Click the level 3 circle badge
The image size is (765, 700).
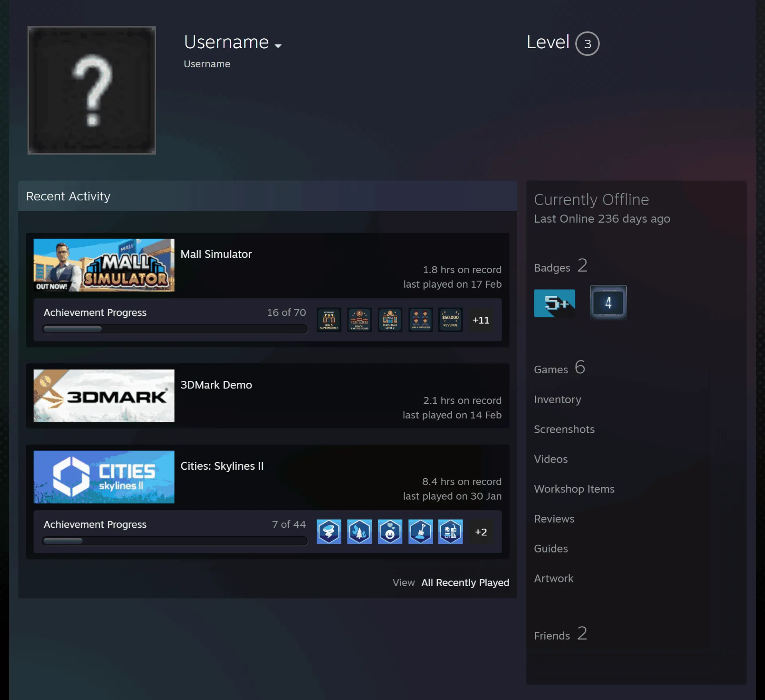point(587,43)
